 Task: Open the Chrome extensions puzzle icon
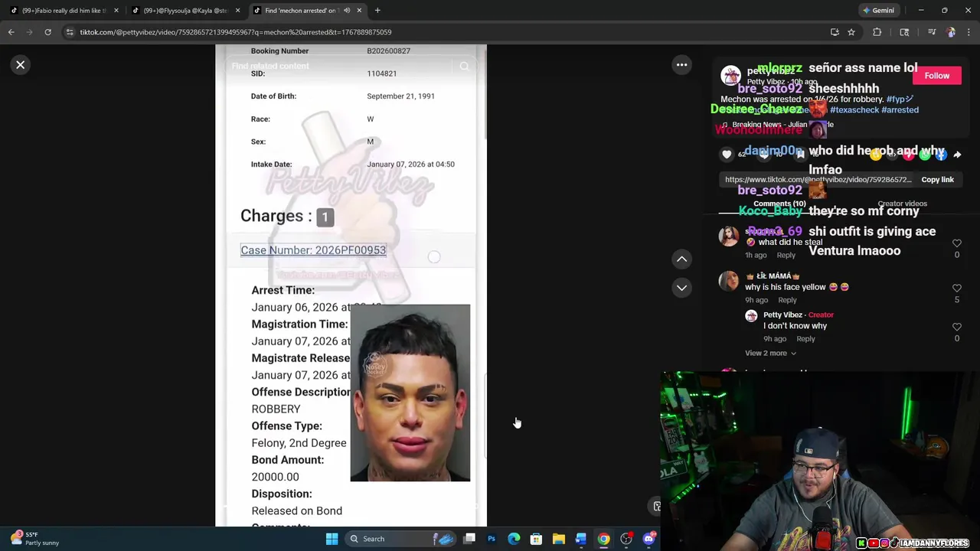877,32
